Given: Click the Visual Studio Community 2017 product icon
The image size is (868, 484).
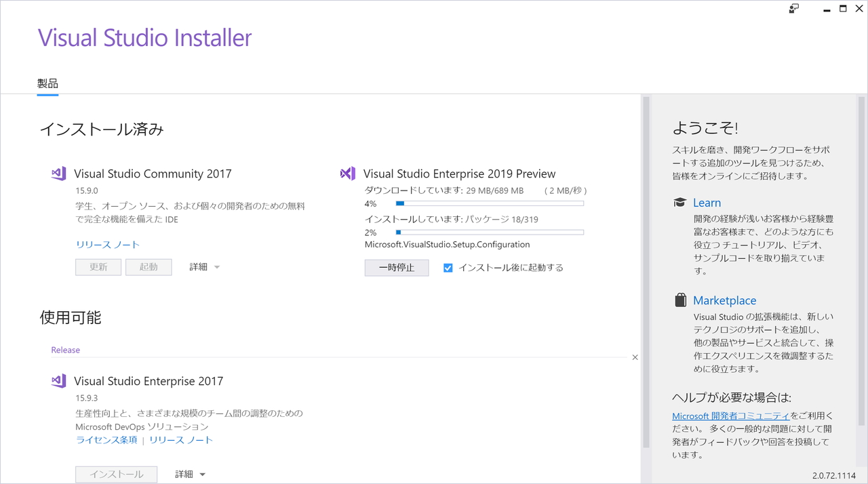Looking at the screenshot, I should tap(58, 174).
